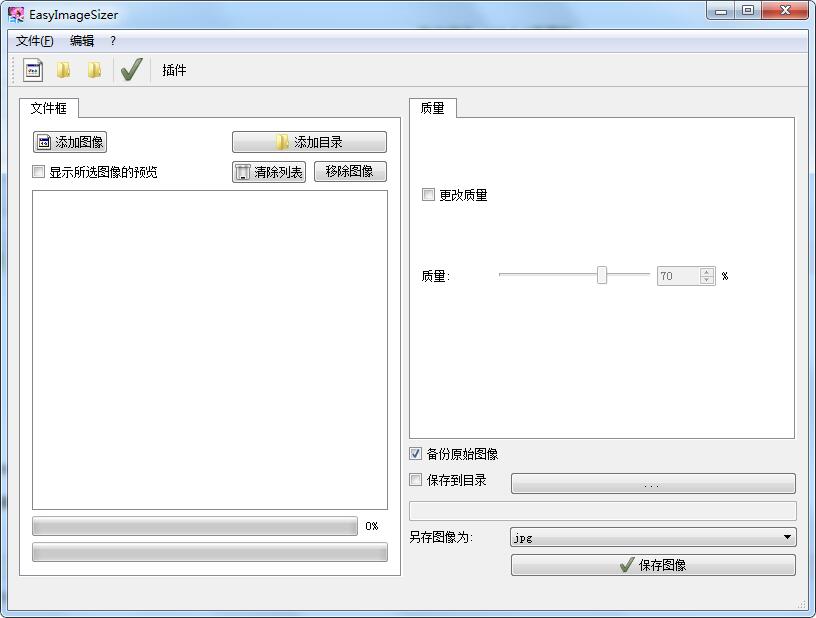Click the add image document toolbar icon
Image resolution: width=816 pixels, height=618 pixels.
pyautogui.click(x=33, y=70)
